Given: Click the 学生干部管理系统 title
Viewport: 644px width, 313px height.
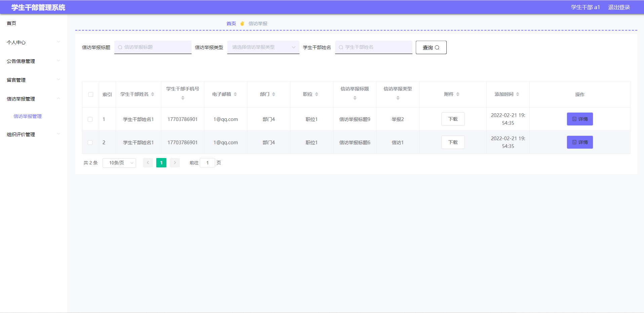Looking at the screenshot, I should click(x=38, y=7).
